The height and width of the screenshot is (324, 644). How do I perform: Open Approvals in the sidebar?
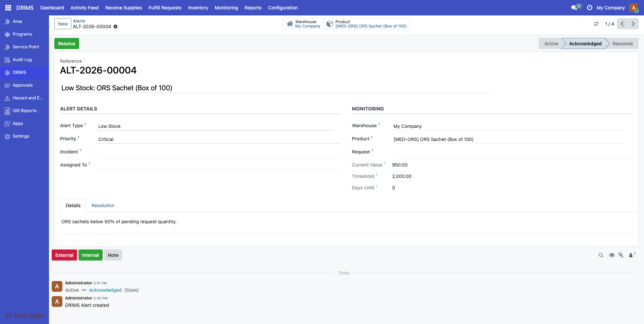click(x=24, y=85)
